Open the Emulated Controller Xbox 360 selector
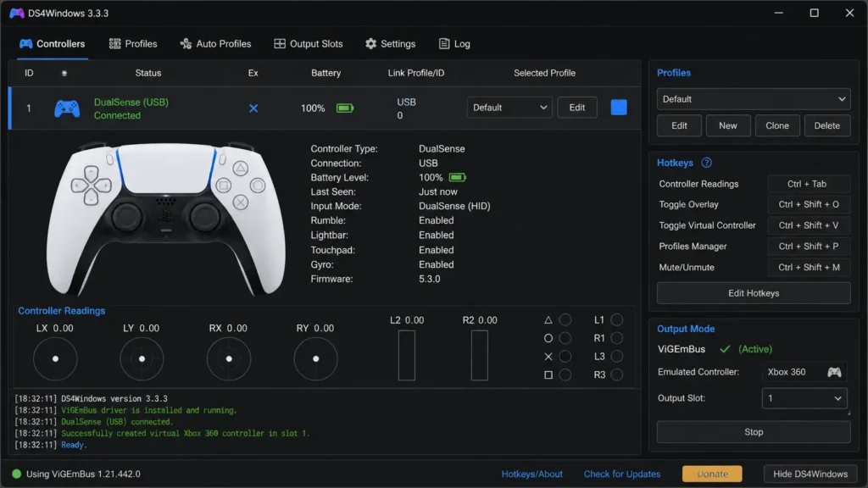868x488 pixels. pyautogui.click(x=804, y=372)
